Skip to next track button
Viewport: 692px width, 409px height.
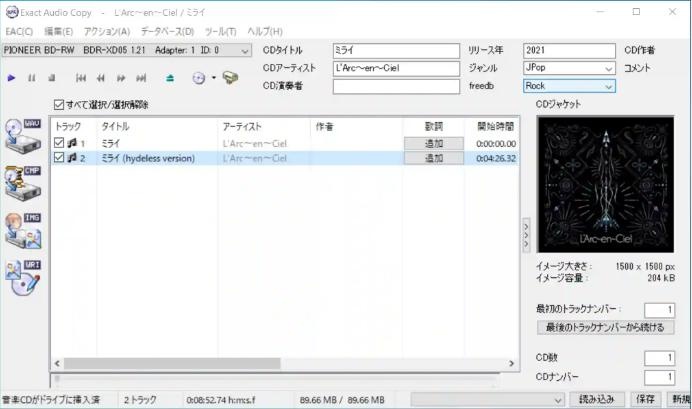[x=141, y=78]
